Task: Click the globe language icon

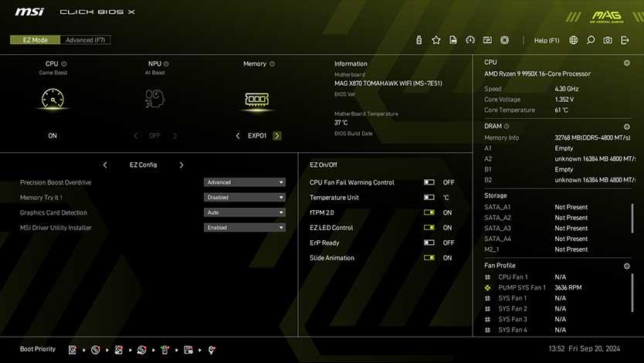Action: [574, 40]
